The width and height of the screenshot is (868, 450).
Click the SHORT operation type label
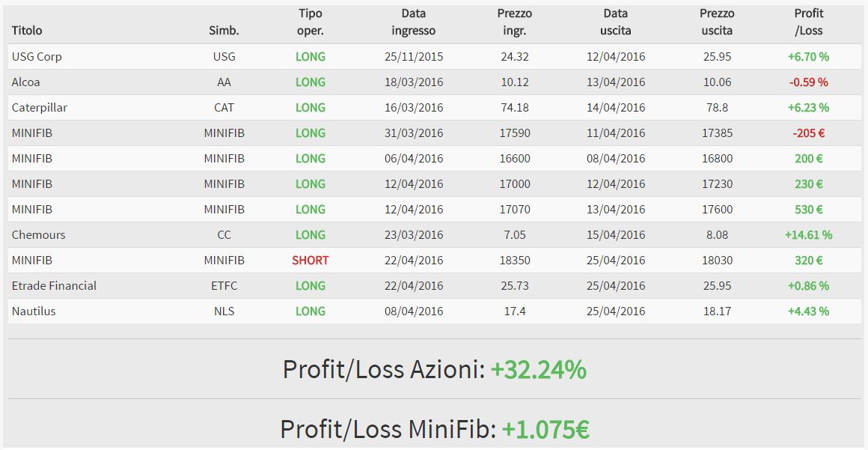click(310, 261)
